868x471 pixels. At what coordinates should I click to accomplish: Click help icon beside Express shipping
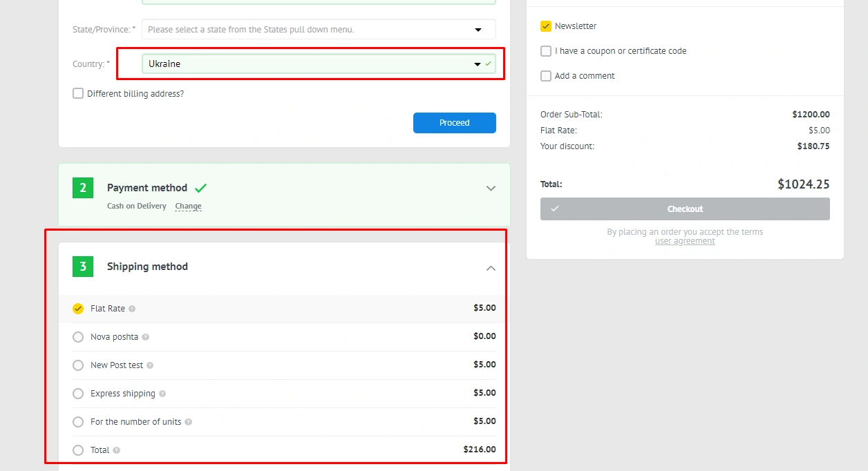162,394
